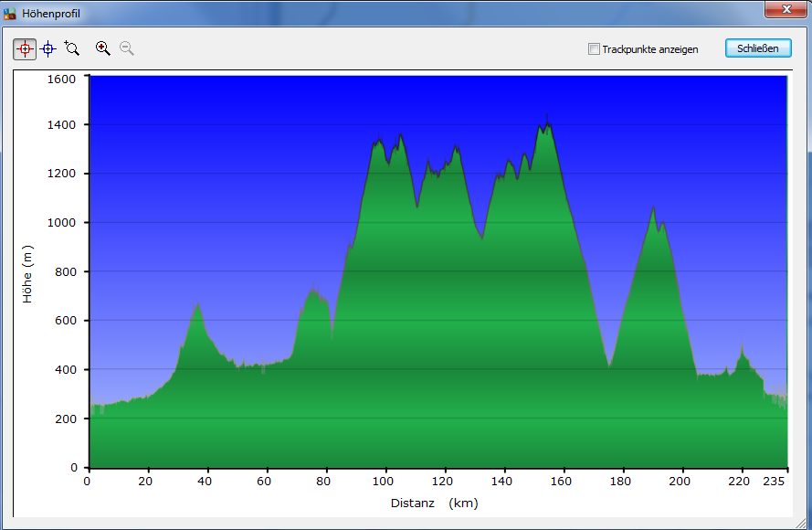
Task: Activate the zoom-to-selection magnifier tool
Action: [x=72, y=48]
